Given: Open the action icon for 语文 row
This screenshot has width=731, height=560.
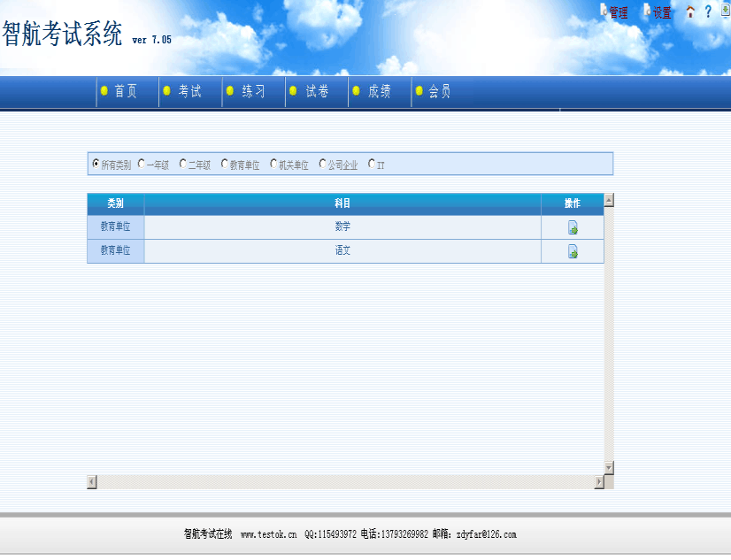Looking at the screenshot, I should pos(573,252).
